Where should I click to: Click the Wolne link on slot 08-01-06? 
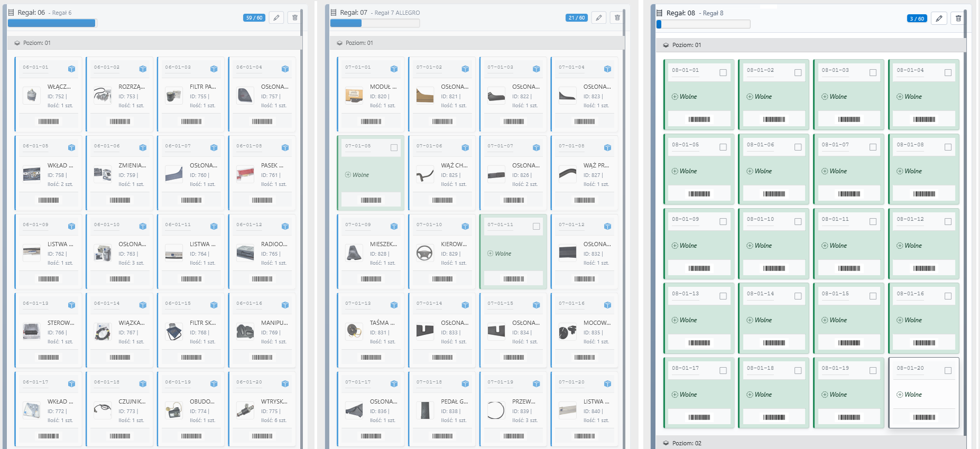(x=763, y=171)
